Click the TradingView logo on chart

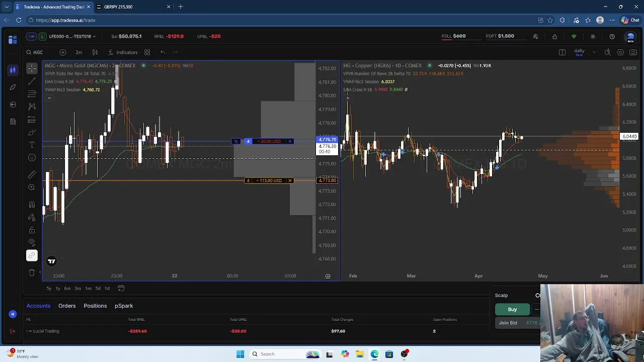(51, 261)
